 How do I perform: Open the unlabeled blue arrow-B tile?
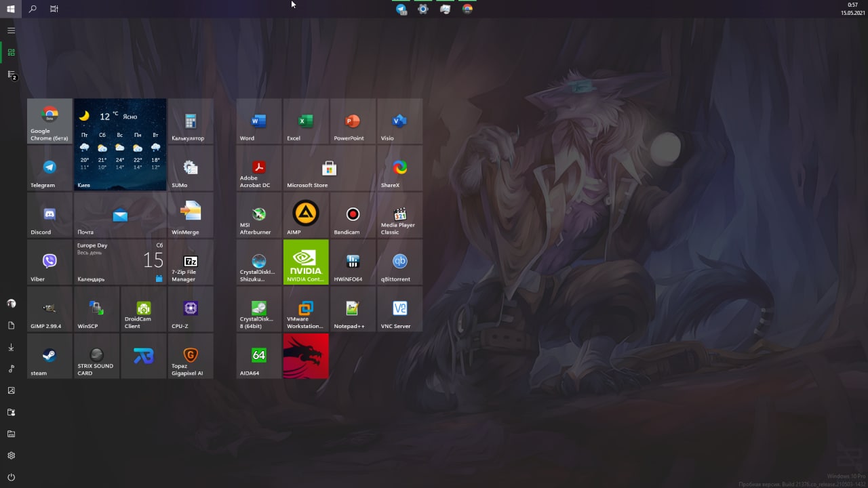[144, 355]
